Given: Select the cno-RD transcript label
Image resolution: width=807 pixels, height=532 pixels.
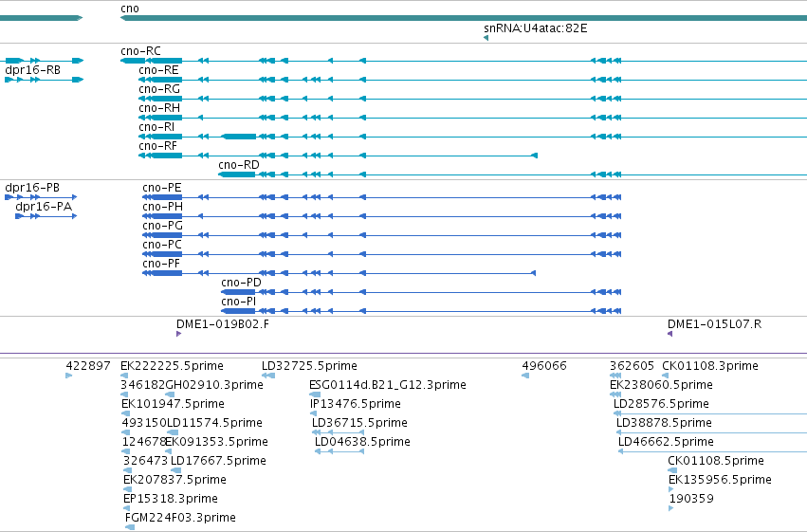Looking at the screenshot, I should (239, 165).
